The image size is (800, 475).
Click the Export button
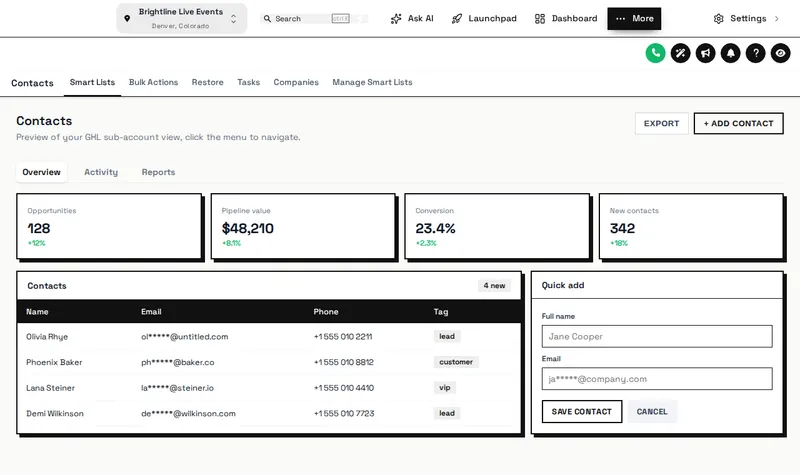coord(662,123)
